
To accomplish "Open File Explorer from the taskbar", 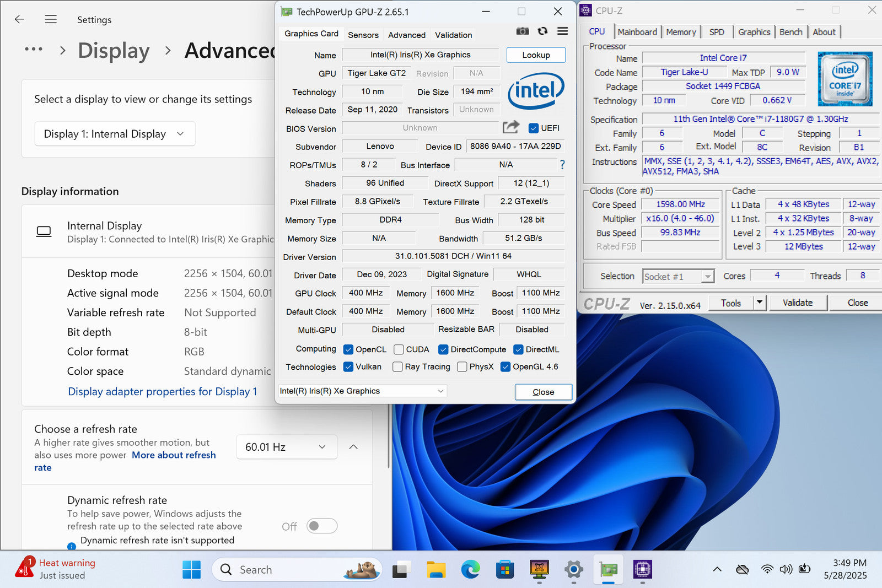I will (x=436, y=569).
